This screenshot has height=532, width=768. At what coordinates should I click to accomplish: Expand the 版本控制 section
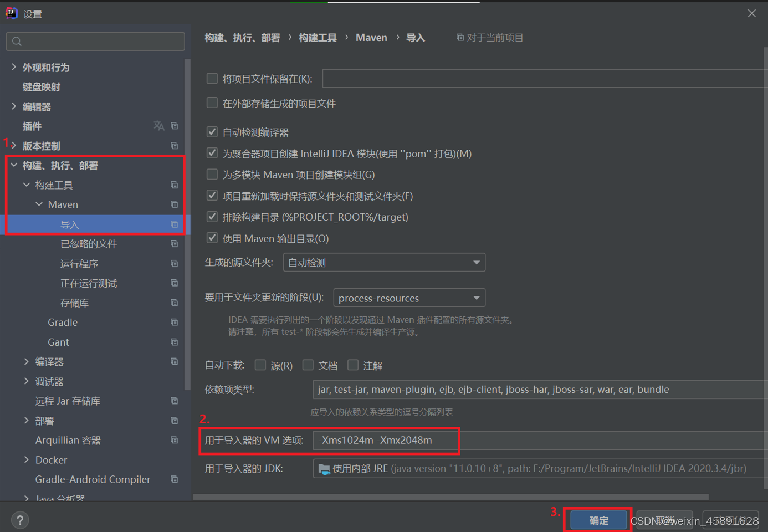14,146
